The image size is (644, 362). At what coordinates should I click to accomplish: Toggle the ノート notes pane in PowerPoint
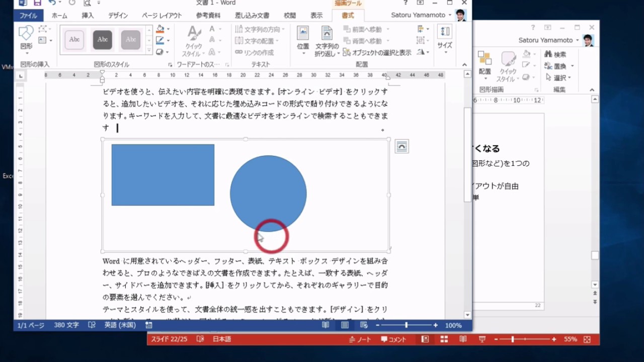[360, 339]
